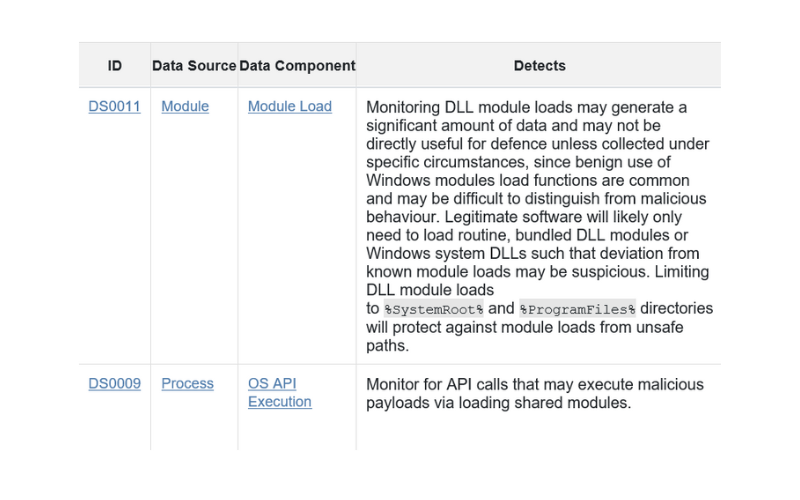The height and width of the screenshot is (500, 800).
Task: Click the %SystemRoot% code snippet
Action: [x=433, y=309]
